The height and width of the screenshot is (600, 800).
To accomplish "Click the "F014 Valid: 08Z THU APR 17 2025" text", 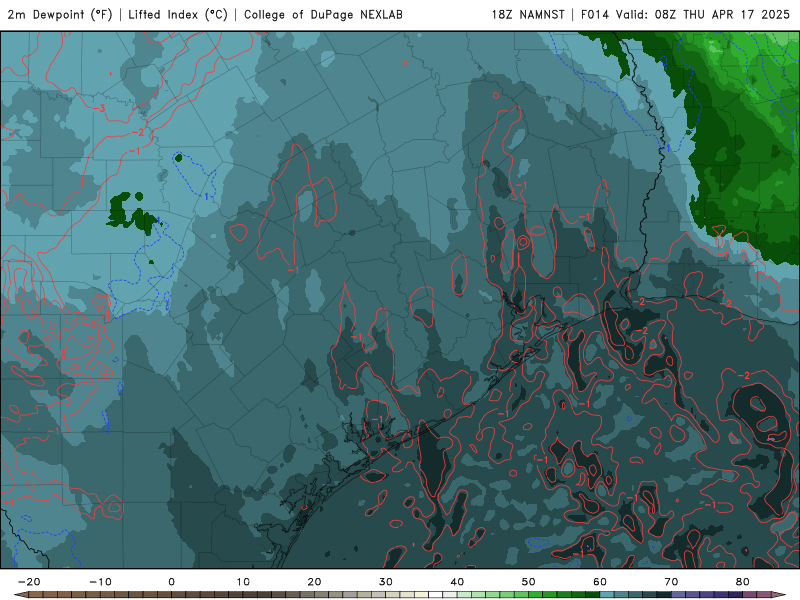I will 685,14.
